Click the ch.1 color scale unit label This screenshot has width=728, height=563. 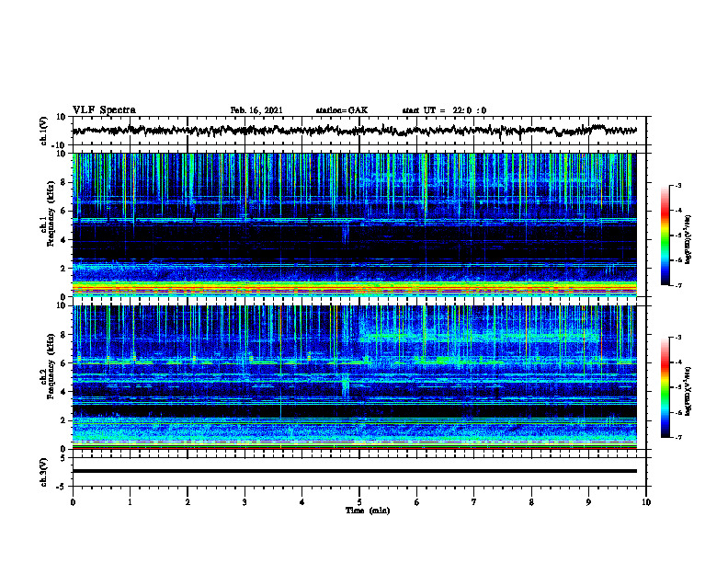click(x=688, y=239)
